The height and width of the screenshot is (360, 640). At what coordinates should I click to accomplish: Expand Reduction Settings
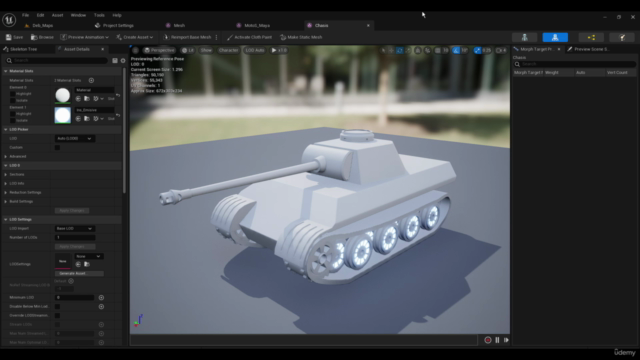coord(6,193)
